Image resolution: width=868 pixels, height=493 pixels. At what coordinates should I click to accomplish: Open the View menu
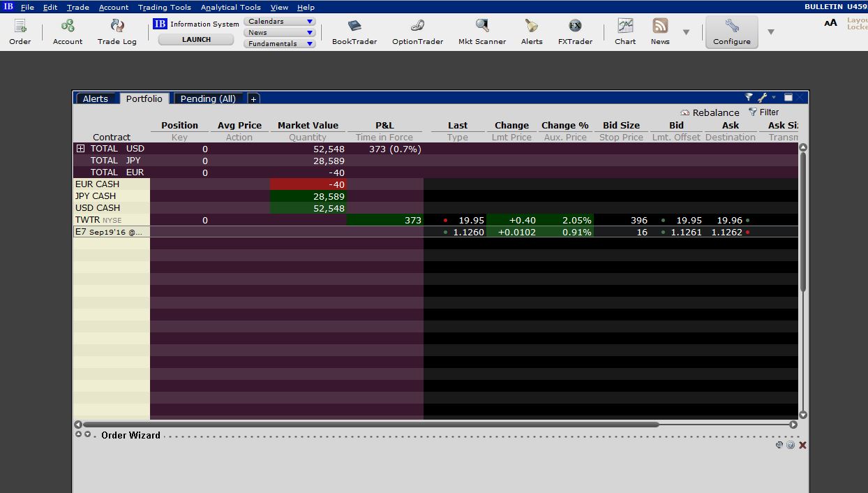[279, 7]
